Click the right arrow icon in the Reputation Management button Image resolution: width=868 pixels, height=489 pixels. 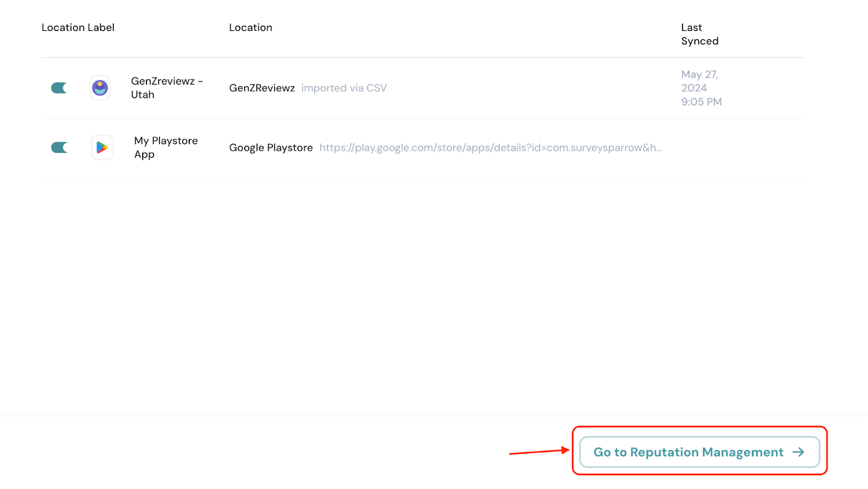[x=798, y=452]
